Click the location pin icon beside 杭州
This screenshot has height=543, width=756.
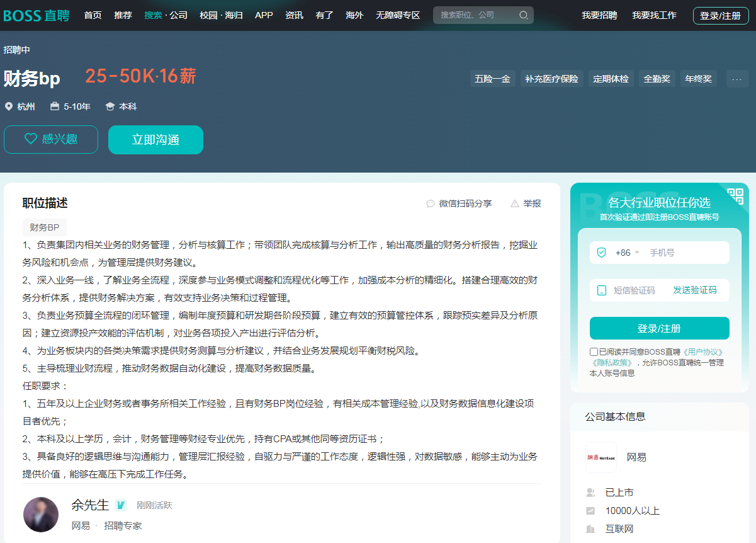pyautogui.click(x=7, y=106)
